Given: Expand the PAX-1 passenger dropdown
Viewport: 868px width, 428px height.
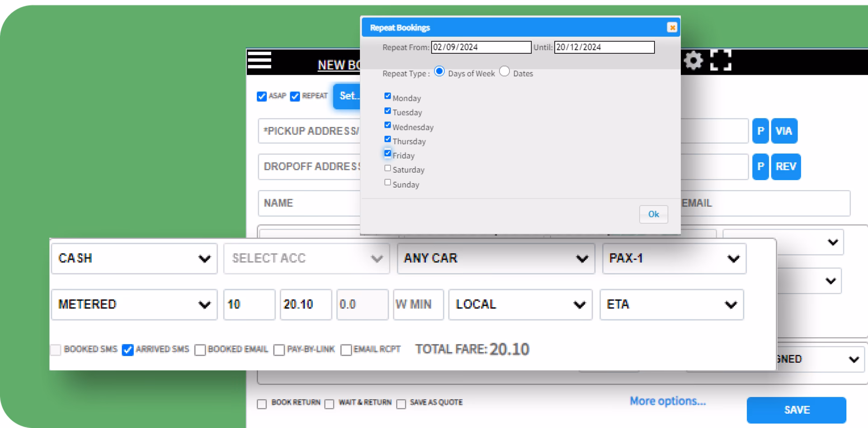Looking at the screenshot, I should 674,258.
